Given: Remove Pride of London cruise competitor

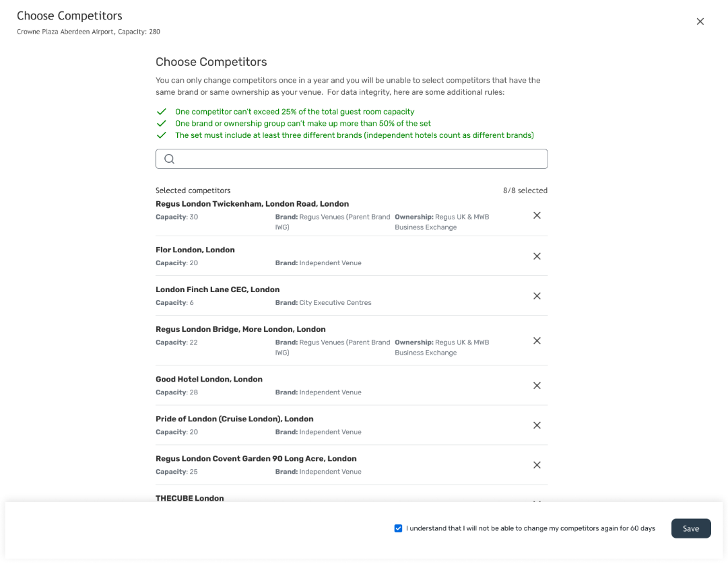Looking at the screenshot, I should (x=537, y=425).
